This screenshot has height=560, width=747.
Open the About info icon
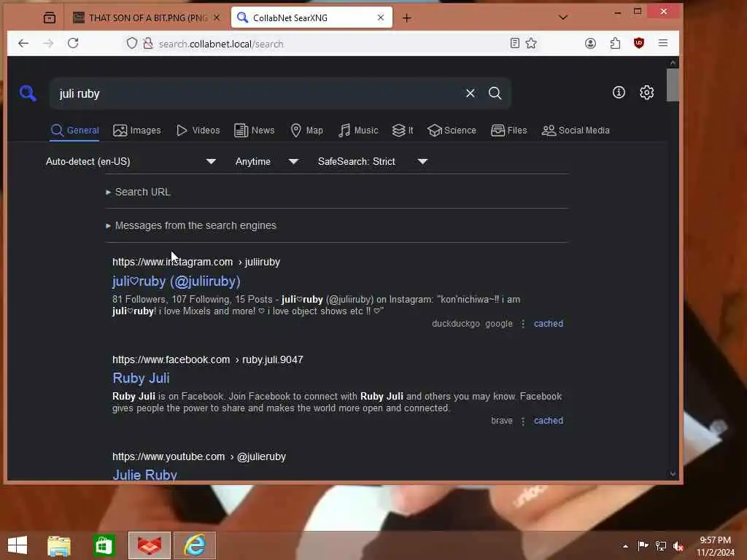pos(619,93)
